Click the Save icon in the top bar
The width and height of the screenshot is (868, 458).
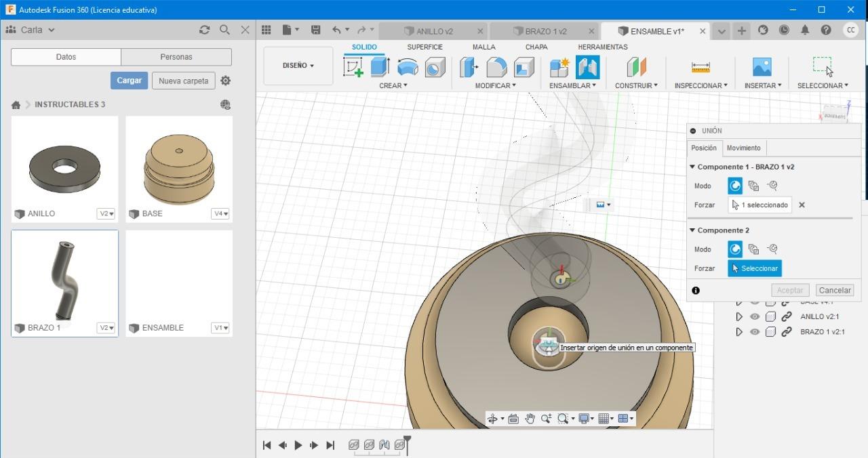[315, 30]
